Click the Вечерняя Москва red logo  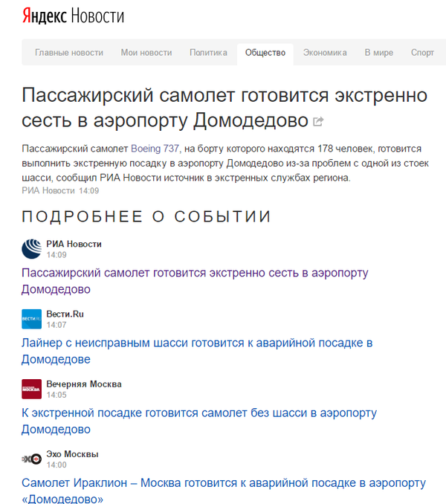[x=31, y=389]
